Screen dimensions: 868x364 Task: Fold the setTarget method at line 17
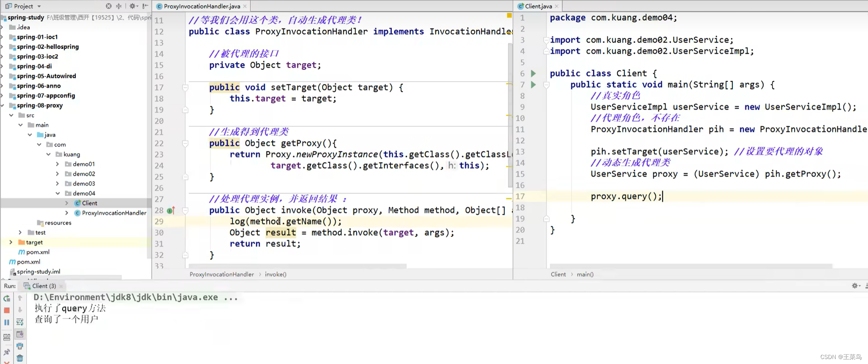pos(185,87)
